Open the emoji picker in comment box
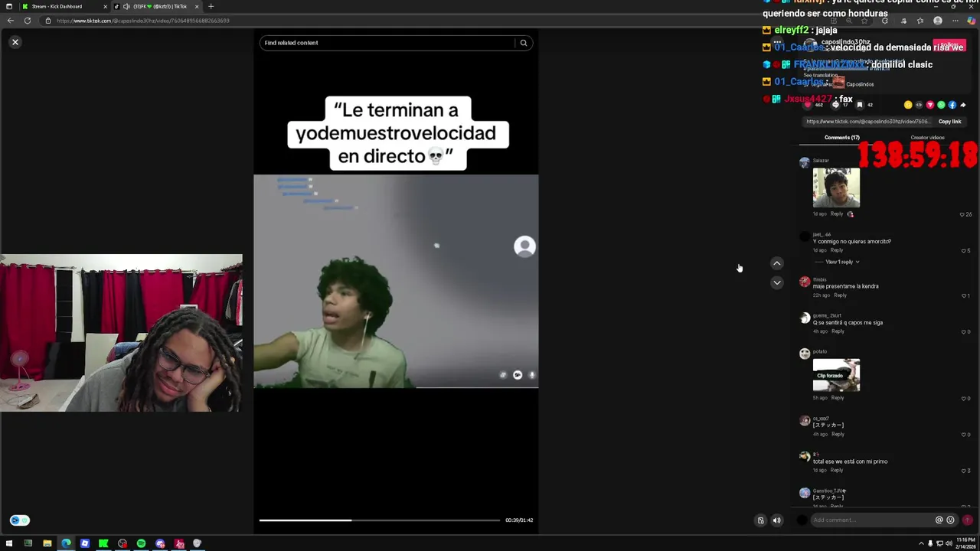 (x=951, y=520)
